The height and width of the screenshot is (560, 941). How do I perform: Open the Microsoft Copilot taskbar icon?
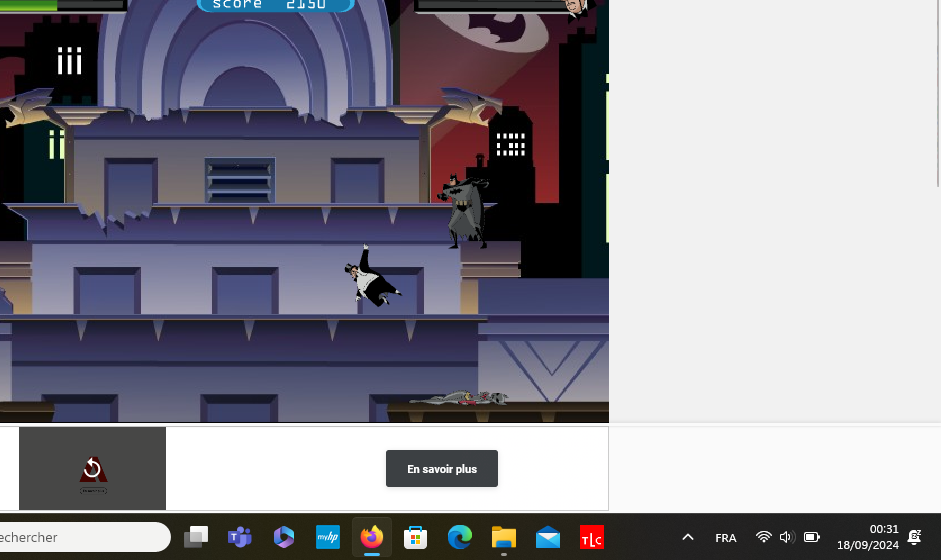[x=283, y=537]
